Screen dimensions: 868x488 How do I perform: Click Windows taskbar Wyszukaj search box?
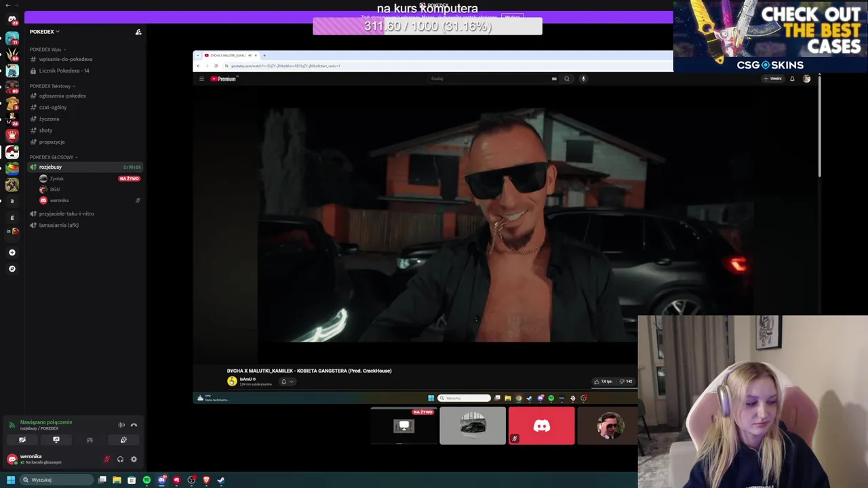click(x=57, y=480)
